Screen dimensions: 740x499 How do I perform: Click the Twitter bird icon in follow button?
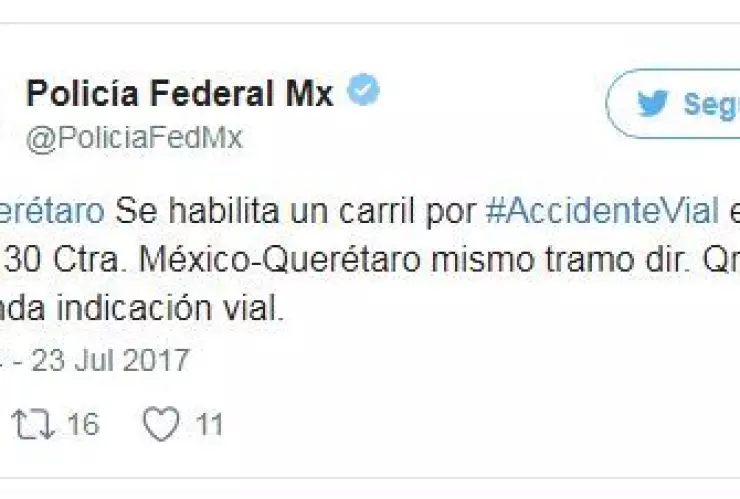click(653, 103)
